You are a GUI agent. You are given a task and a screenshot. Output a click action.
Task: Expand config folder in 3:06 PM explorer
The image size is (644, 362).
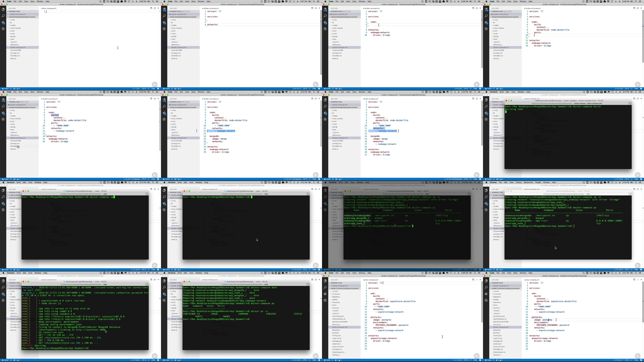coord(12,20)
